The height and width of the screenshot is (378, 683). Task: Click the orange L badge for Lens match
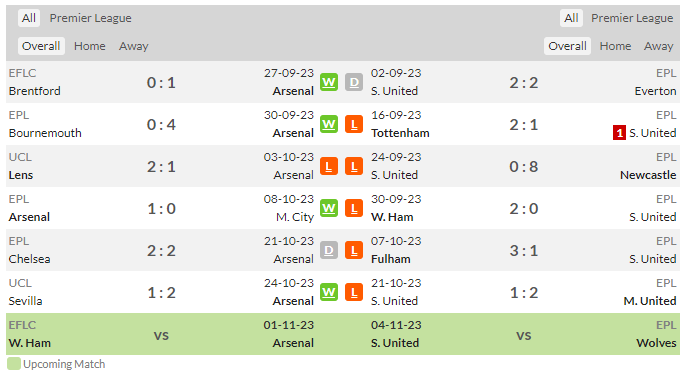329,166
